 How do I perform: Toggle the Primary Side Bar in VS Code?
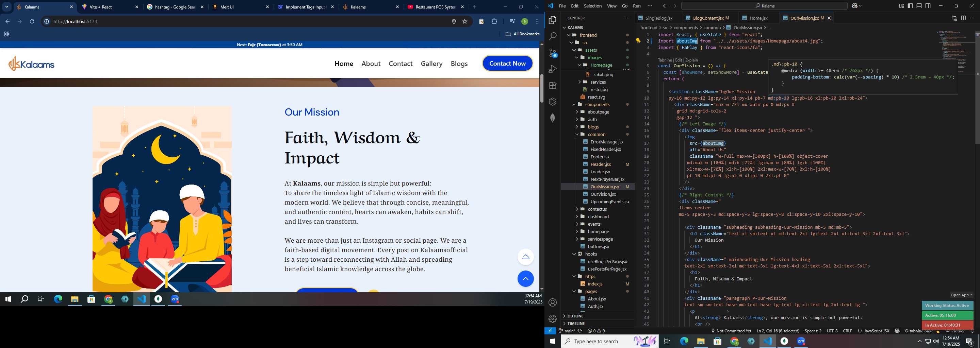click(910, 6)
